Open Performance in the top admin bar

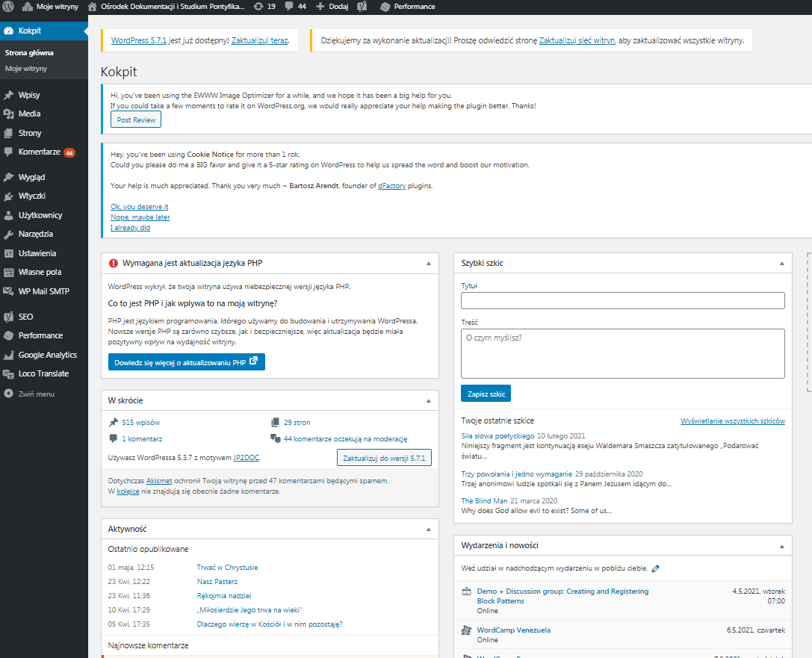click(408, 7)
